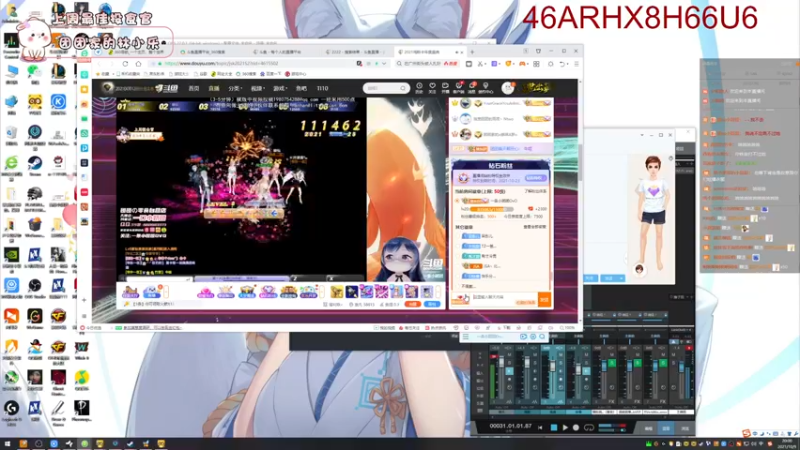Click the orange send button in chat
This screenshot has width=800, height=450.
[x=544, y=299]
